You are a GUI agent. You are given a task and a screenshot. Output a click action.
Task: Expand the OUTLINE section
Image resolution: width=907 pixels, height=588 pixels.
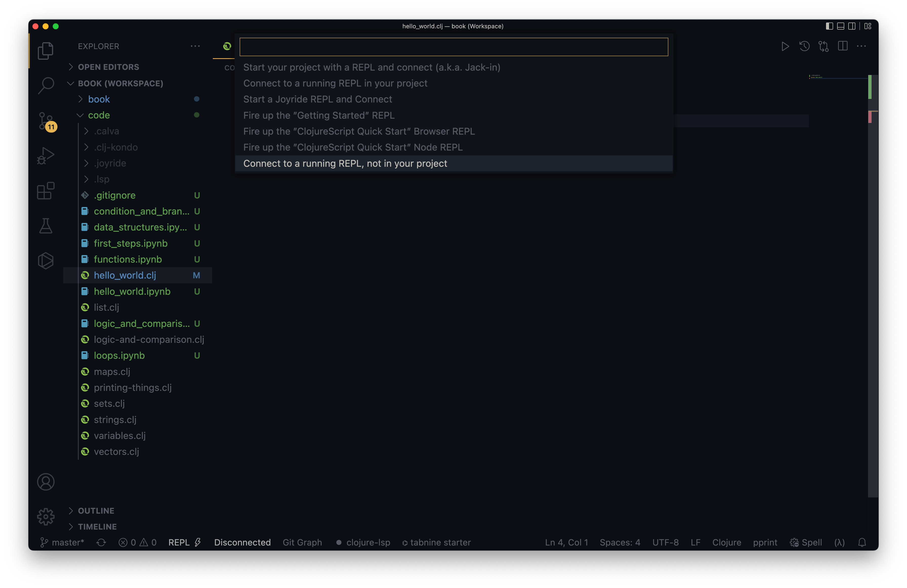96,511
